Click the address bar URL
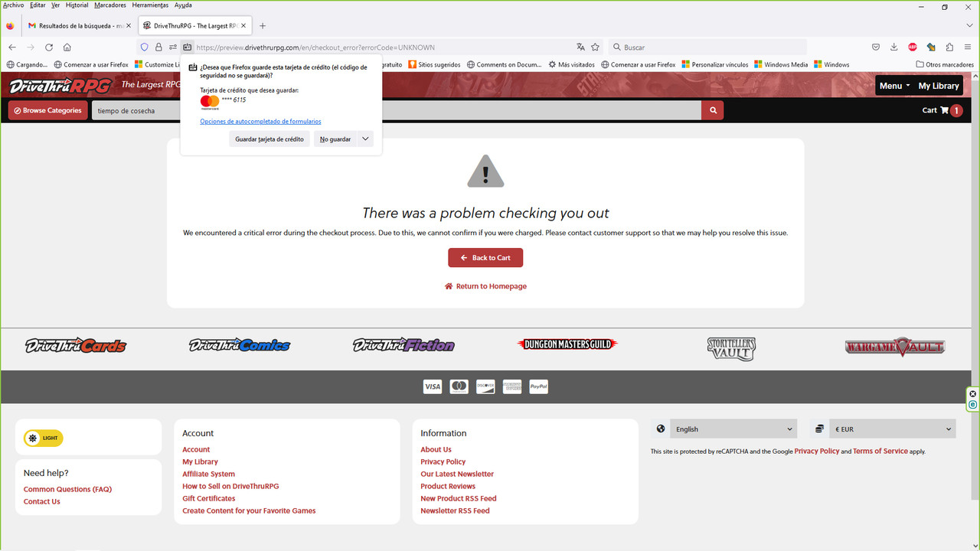The width and height of the screenshot is (980, 551). point(315,47)
